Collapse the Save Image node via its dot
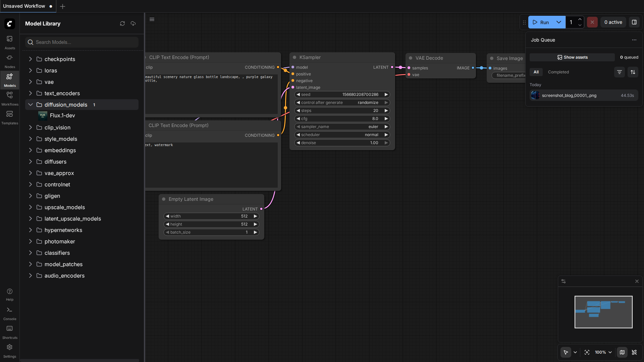 point(492,58)
